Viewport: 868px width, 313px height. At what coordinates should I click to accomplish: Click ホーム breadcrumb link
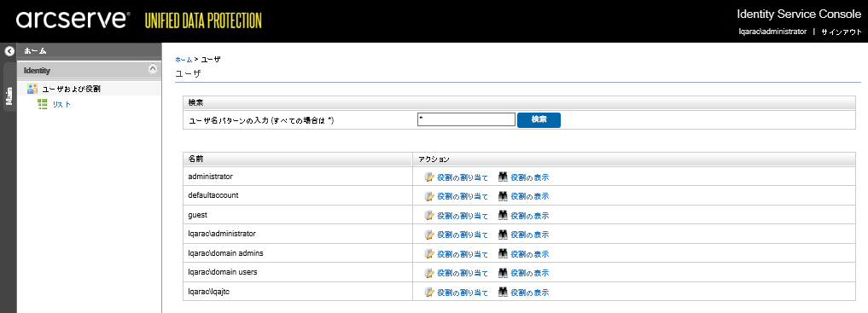(x=184, y=59)
